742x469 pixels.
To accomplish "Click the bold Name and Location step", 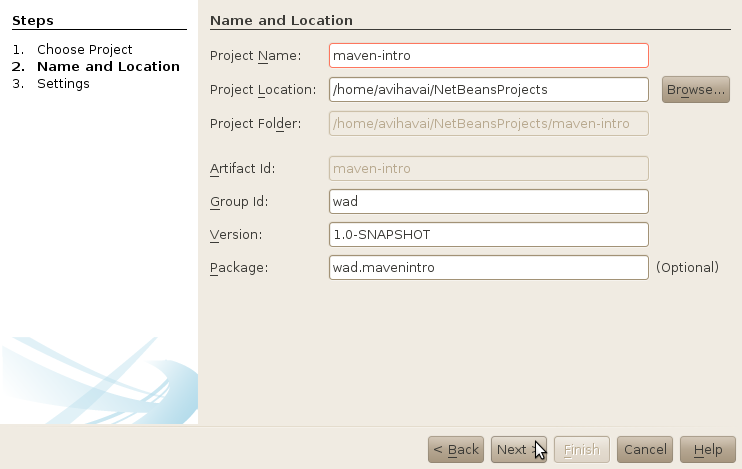I will pos(108,66).
